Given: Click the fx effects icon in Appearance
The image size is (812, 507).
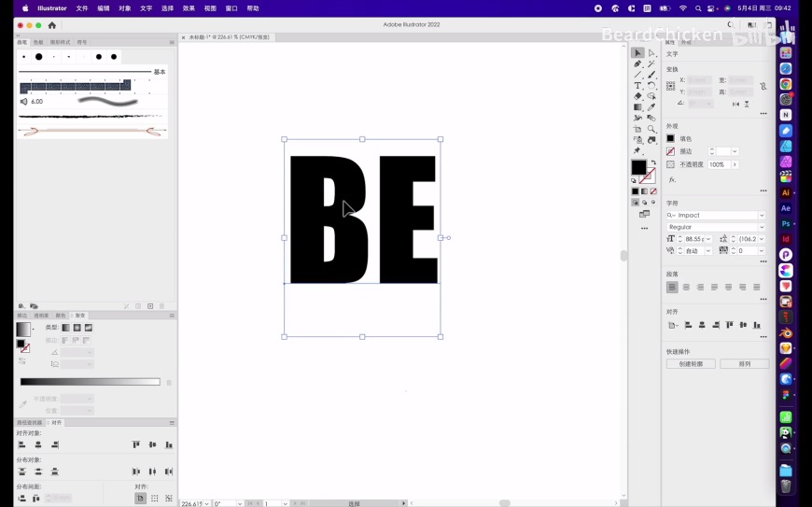Looking at the screenshot, I should coord(672,179).
